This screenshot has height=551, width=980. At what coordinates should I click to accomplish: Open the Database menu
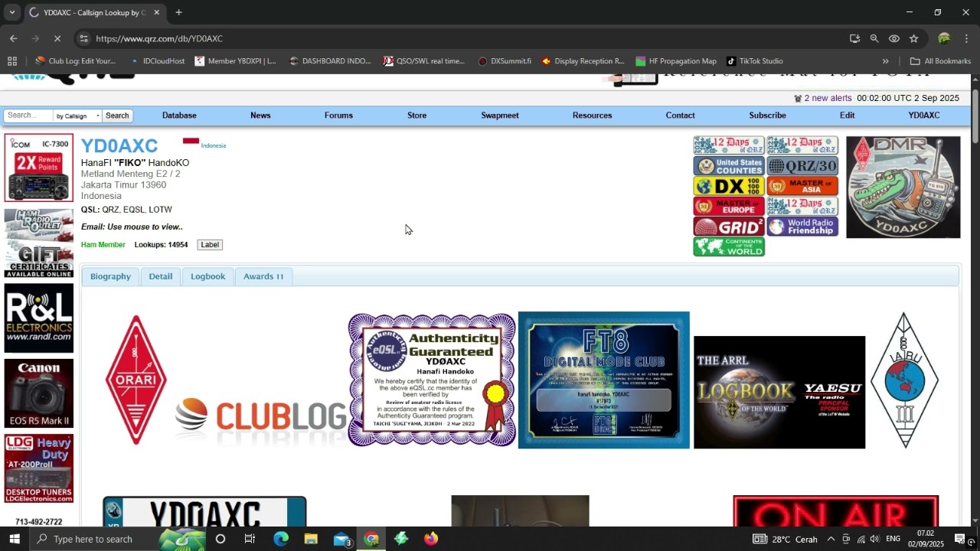[179, 116]
